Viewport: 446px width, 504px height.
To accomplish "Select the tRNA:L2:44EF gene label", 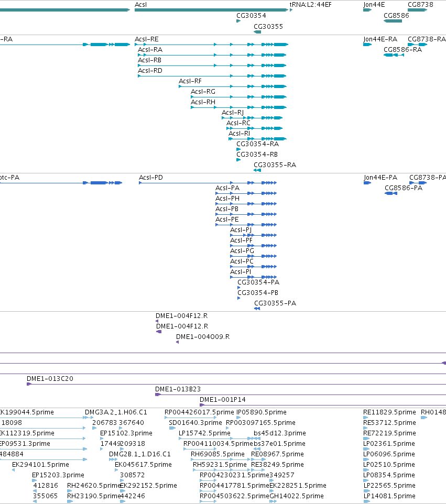I will 310,5.
